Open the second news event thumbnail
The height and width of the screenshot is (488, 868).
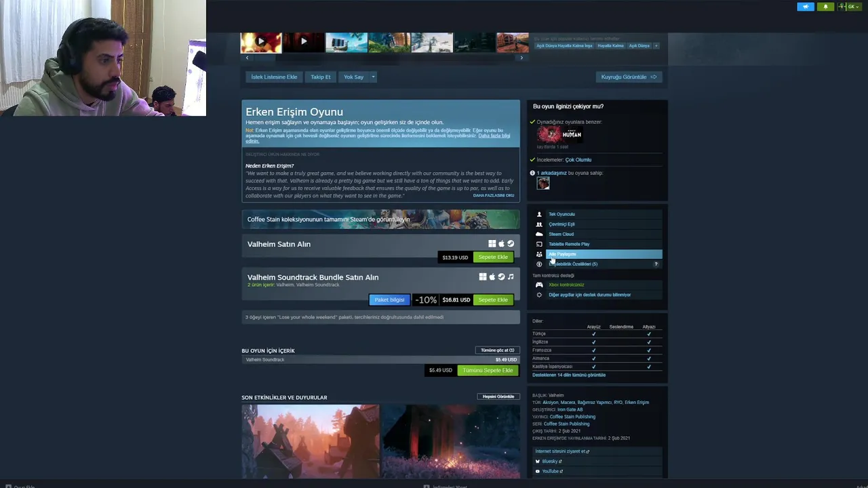[x=451, y=442]
